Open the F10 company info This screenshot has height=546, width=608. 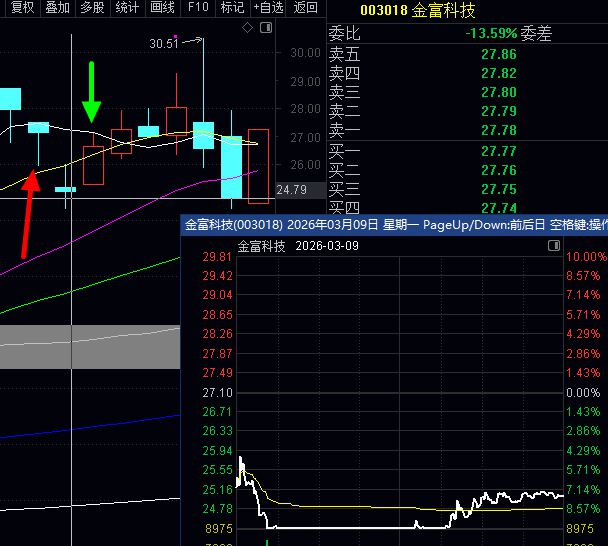198,7
